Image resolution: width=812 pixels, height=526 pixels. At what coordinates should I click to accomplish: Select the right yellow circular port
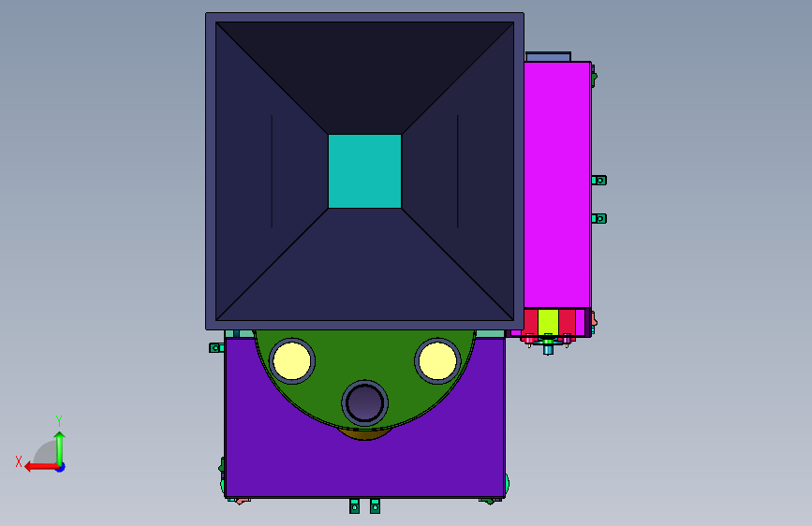tap(437, 361)
